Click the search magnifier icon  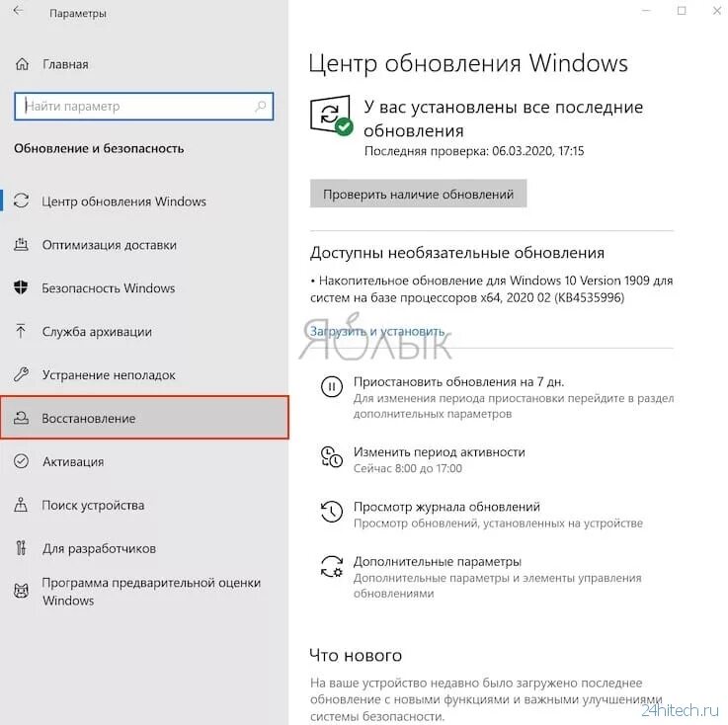point(261,107)
